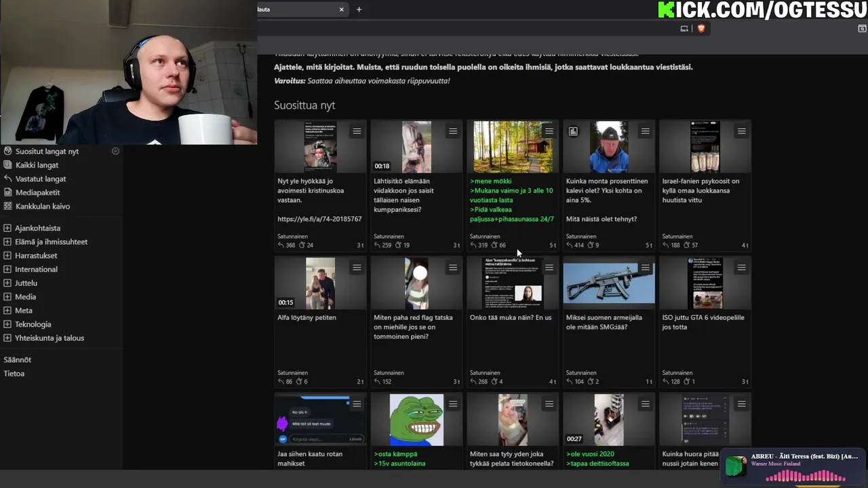Expand the Meta category

7,310
